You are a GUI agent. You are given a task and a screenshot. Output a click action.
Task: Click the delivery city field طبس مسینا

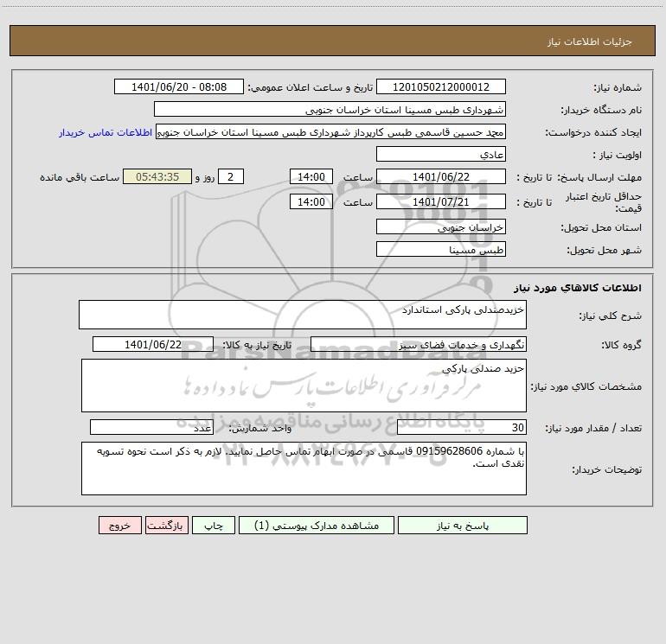(441, 249)
